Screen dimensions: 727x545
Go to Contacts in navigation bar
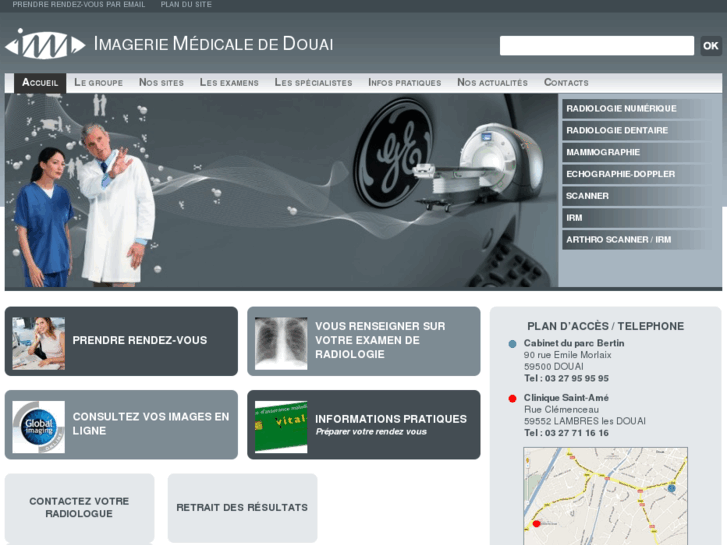point(566,83)
